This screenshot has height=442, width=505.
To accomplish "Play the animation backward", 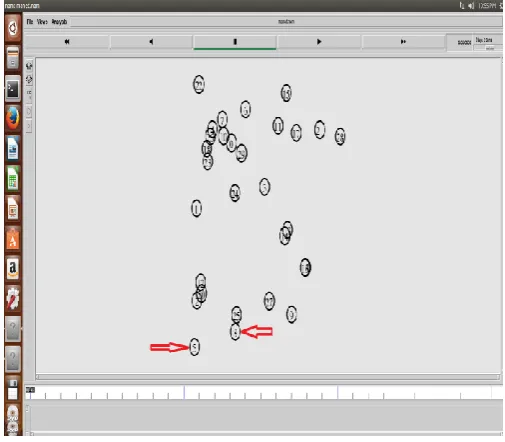I will click(151, 42).
